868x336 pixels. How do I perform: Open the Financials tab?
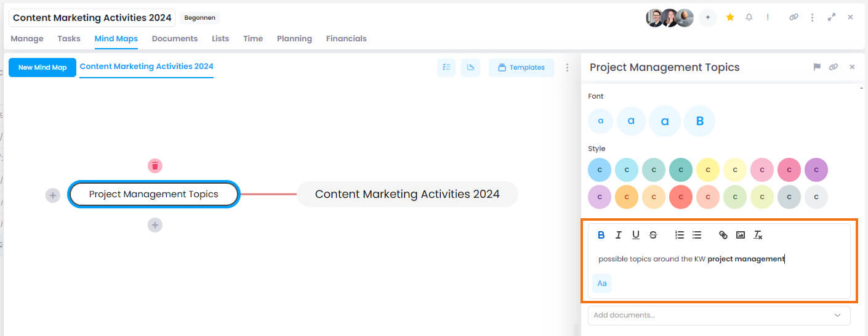346,38
